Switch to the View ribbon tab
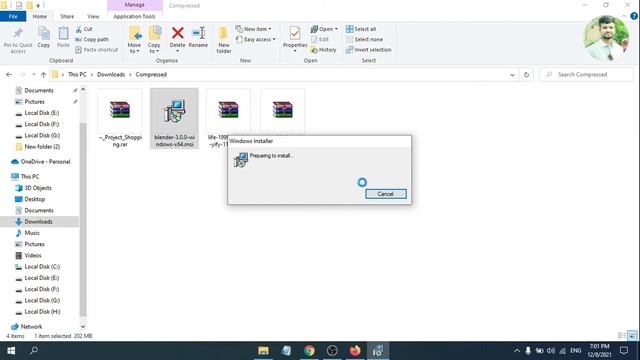The width and height of the screenshot is (640, 360). [x=93, y=16]
